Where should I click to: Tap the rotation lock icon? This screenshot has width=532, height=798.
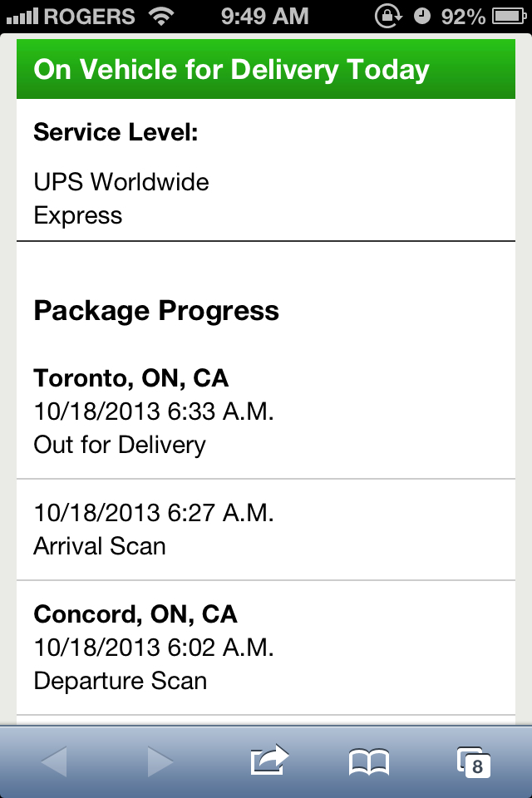coord(388,17)
